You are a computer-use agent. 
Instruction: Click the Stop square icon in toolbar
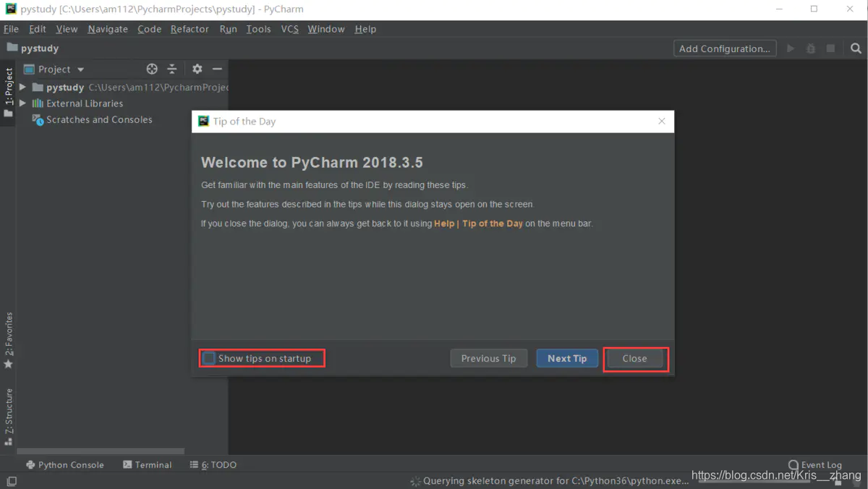point(831,48)
